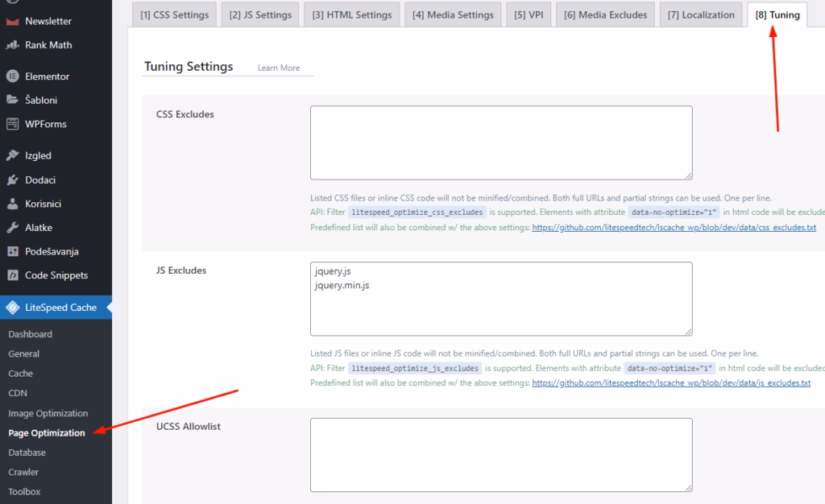The height and width of the screenshot is (504, 825).
Task: Click the WPForms form icon
Action: (13, 124)
